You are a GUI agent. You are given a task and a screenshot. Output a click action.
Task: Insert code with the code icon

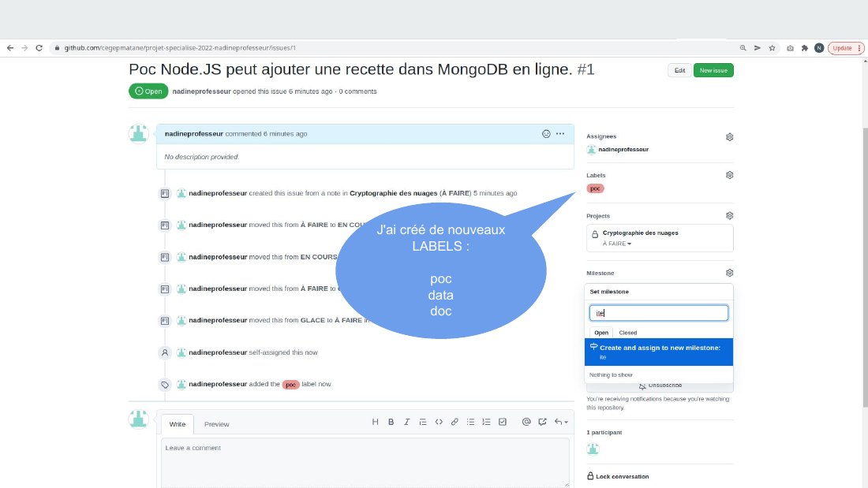[x=439, y=422]
